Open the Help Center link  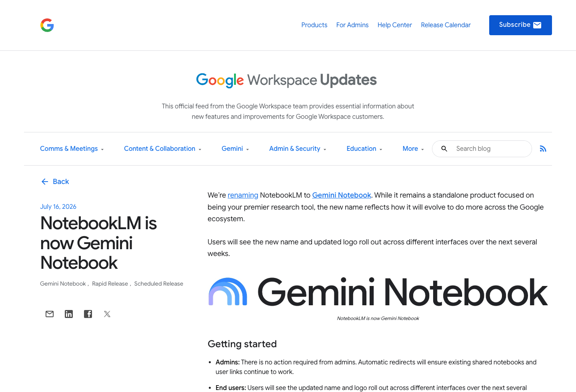[x=395, y=25]
